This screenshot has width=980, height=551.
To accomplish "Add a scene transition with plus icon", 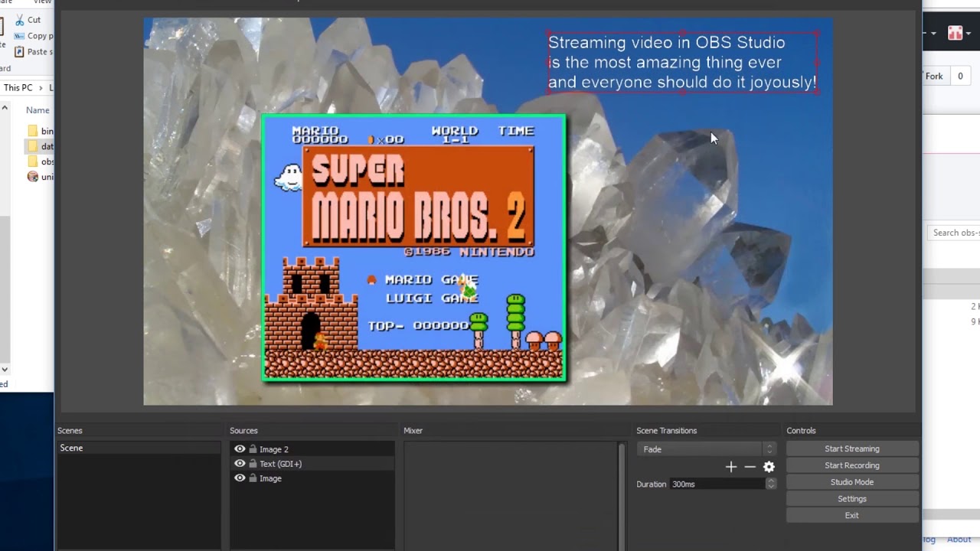I will (x=731, y=467).
